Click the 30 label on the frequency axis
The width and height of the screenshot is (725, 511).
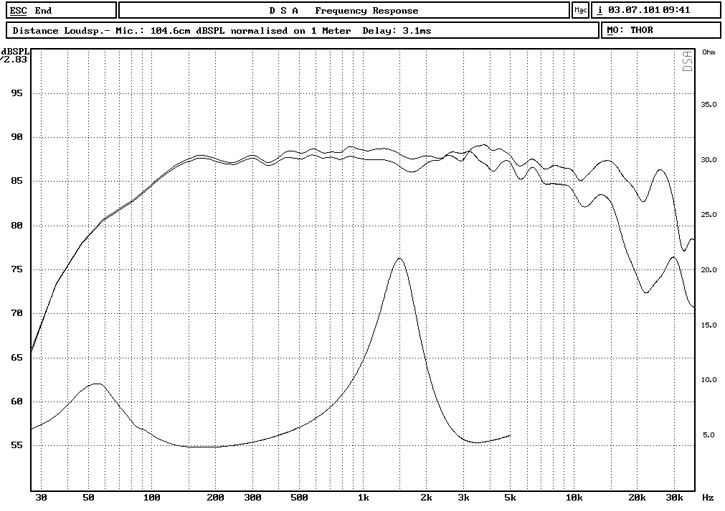pyautogui.click(x=41, y=498)
